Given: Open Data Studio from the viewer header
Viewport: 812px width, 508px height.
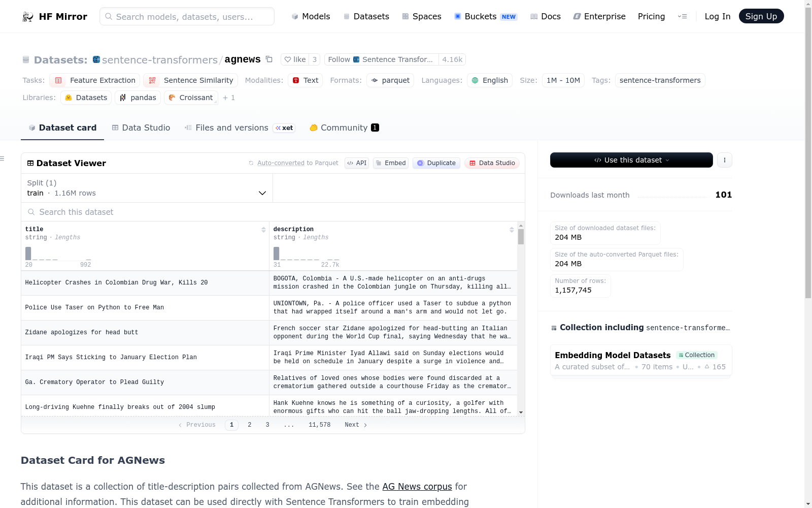Looking at the screenshot, I should 492,163.
